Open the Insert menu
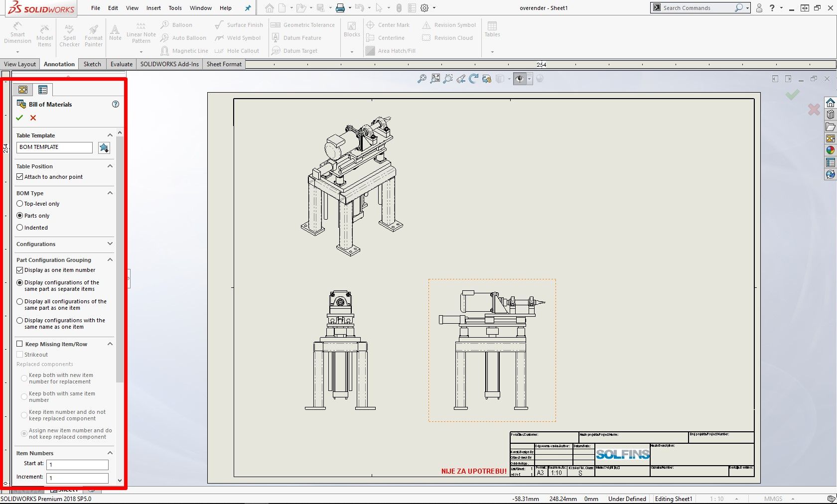This screenshot has height=504, width=837. pyautogui.click(x=153, y=8)
